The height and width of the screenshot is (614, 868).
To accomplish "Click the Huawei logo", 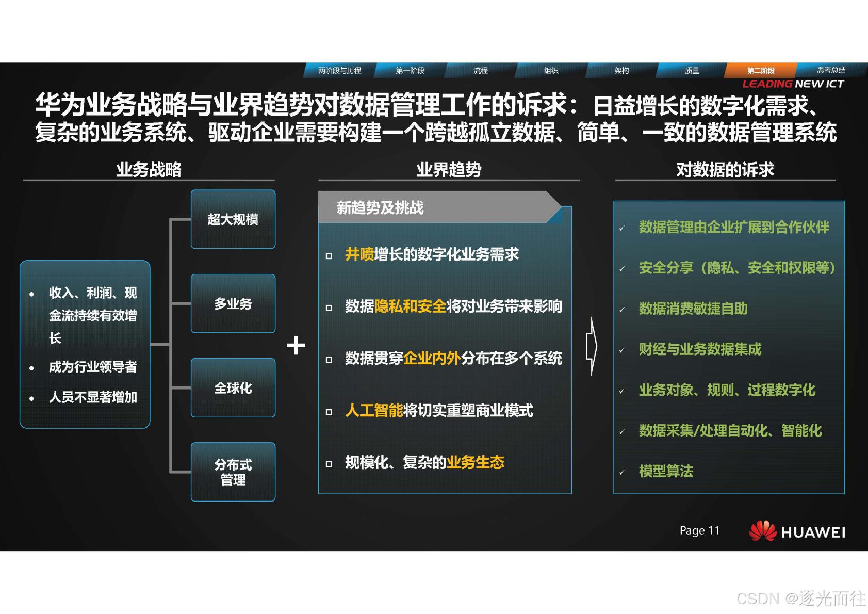I will (x=797, y=531).
